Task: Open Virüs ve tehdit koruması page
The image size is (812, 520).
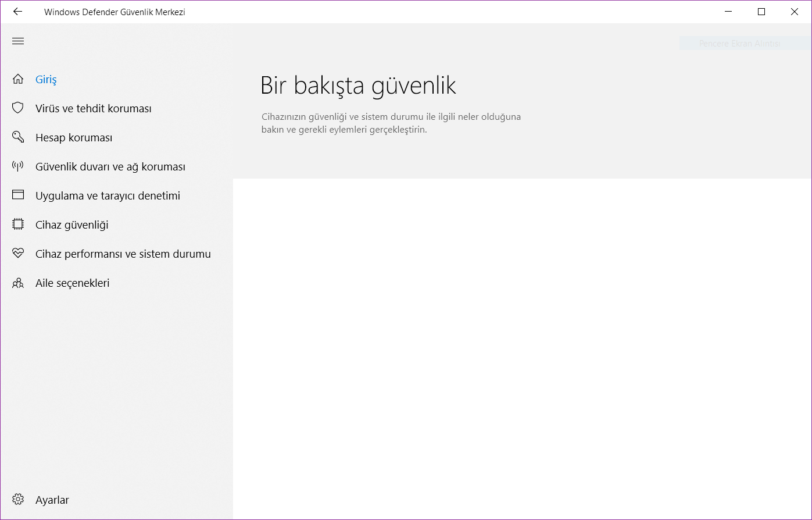Action: [x=93, y=108]
